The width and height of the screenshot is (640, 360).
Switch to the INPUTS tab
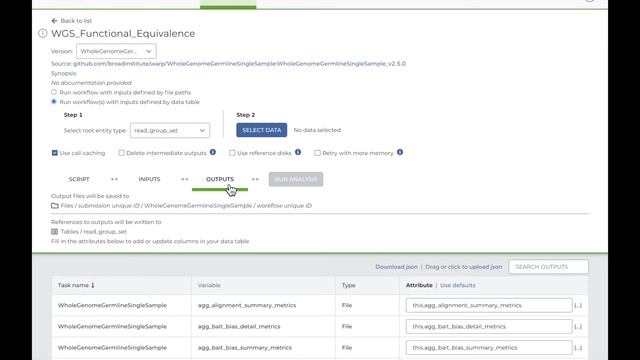pyautogui.click(x=149, y=179)
